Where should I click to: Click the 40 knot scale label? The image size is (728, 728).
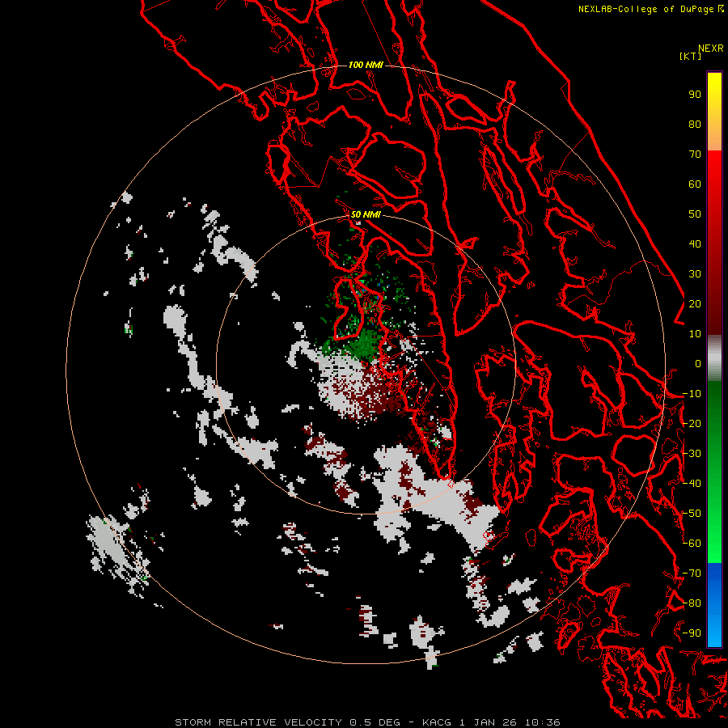click(695, 243)
